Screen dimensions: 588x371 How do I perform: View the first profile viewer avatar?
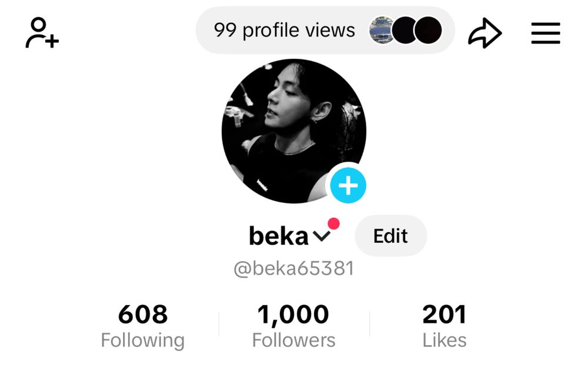pos(380,30)
